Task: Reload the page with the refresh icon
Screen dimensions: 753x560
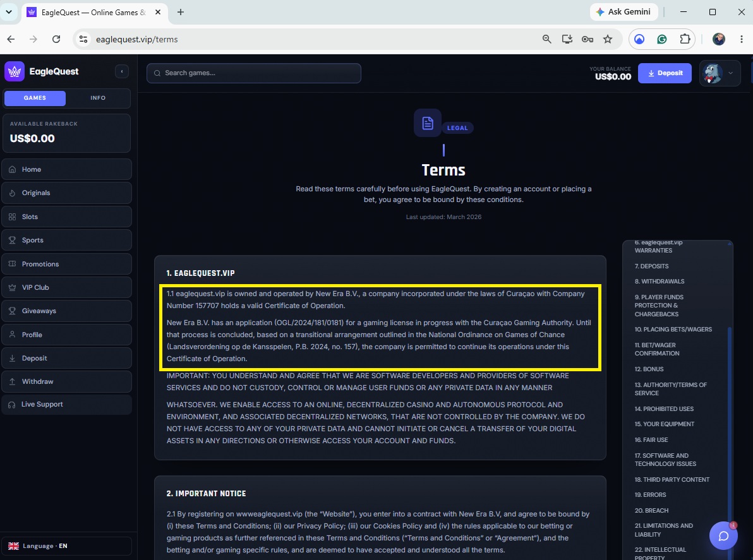Action: pos(56,39)
